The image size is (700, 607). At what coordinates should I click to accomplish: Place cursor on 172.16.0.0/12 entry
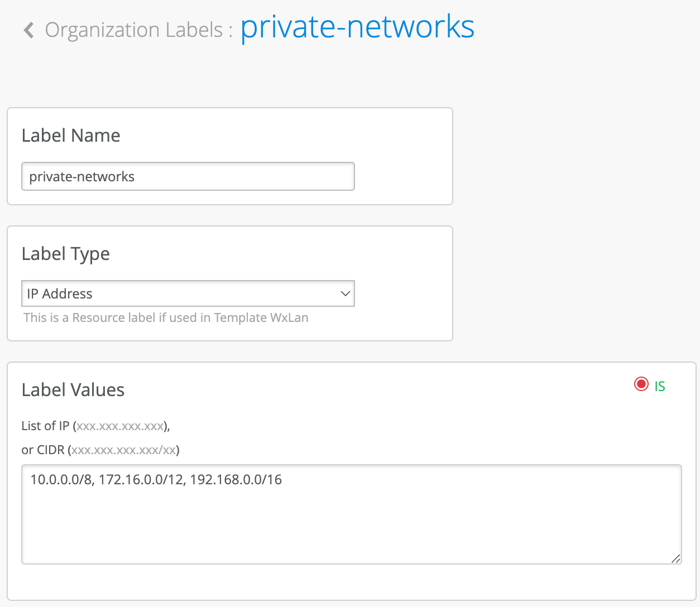coord(141,480)
